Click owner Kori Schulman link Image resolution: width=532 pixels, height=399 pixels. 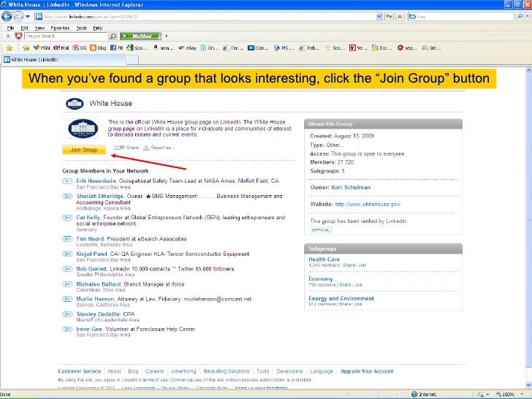click(x=351, y=187)
